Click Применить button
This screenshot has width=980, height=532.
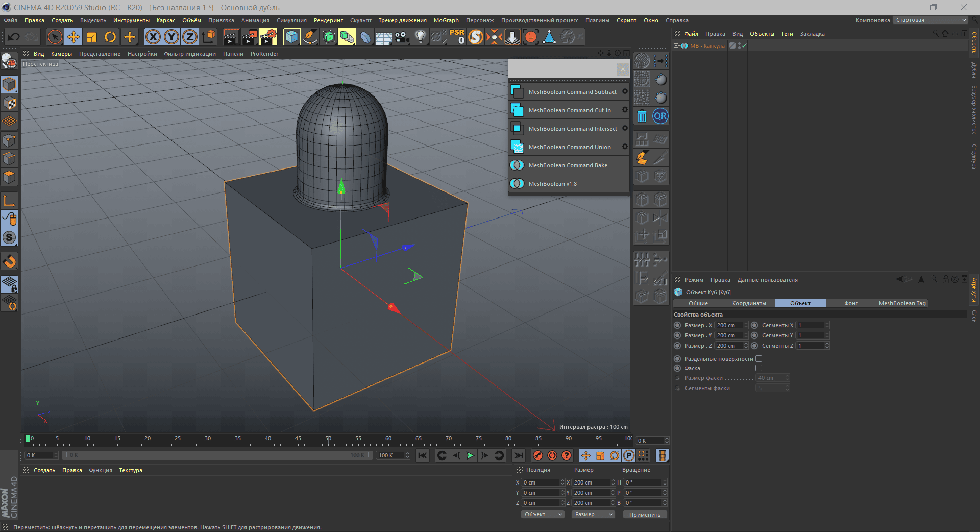[645, 514]
